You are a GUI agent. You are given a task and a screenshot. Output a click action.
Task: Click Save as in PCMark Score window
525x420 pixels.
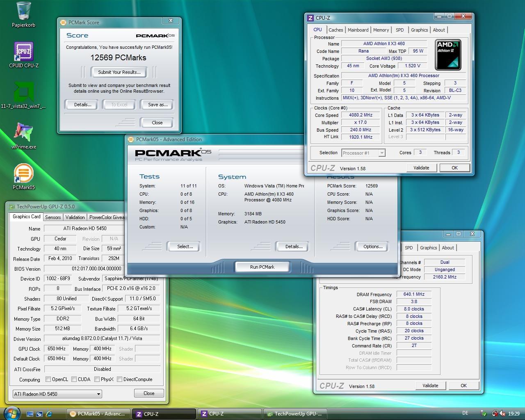[157, 105]
